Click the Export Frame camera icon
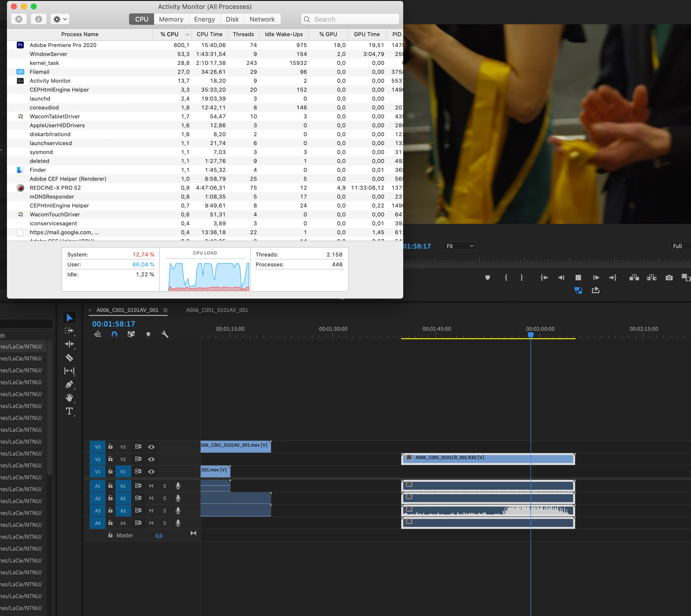This screenshot has height=616, width=691. [669, 278]
